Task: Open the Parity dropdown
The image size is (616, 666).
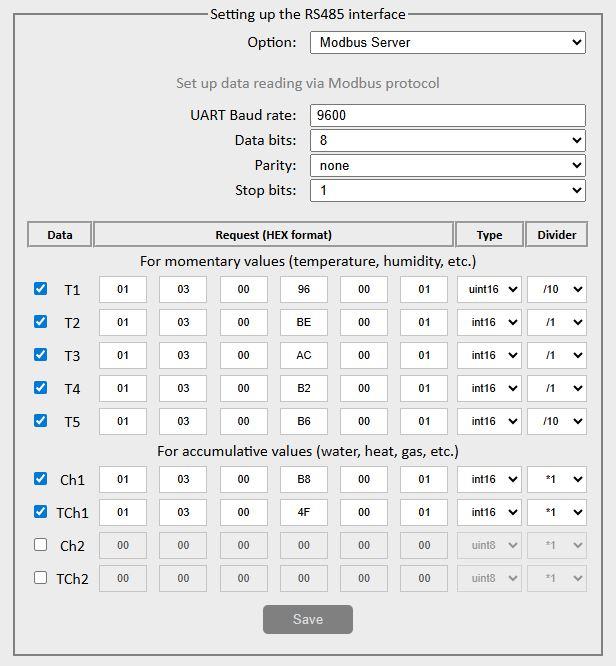Action: click(x=447, y=166)
